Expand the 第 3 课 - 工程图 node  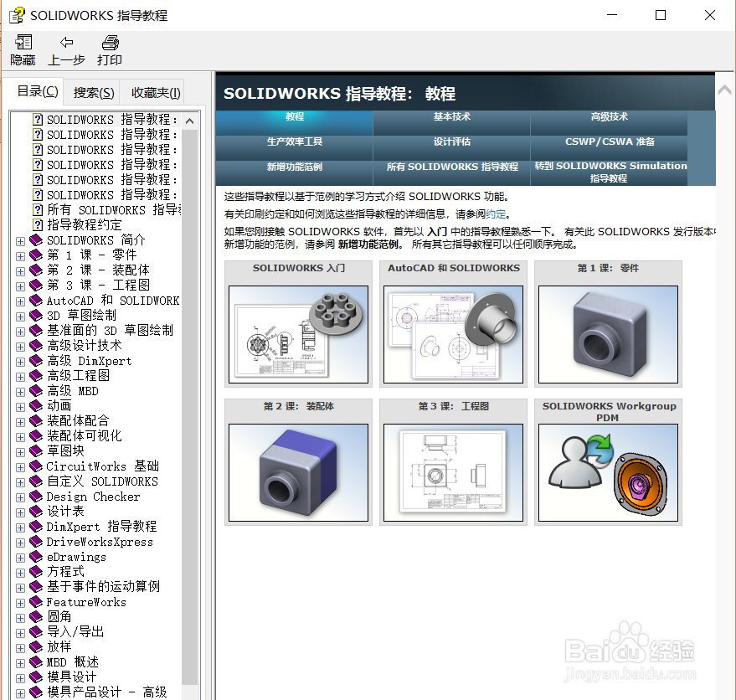(20, 286)
